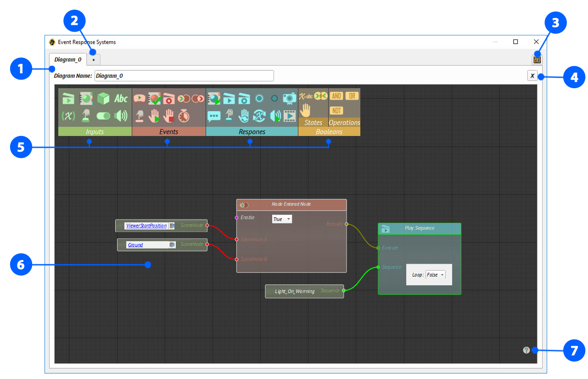Select the finger pressing red button event icon
Screen dimensions: 588x379
point(140,116)
